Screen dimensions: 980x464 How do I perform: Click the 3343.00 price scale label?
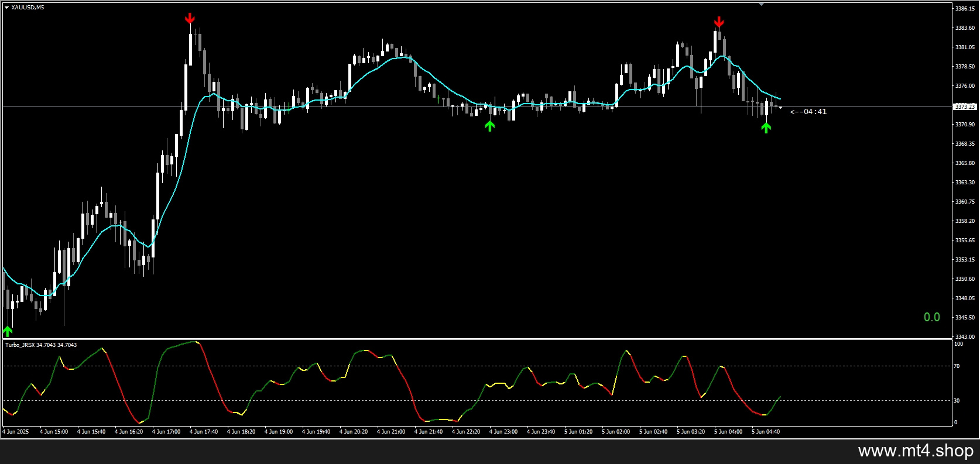pos(965,336)
